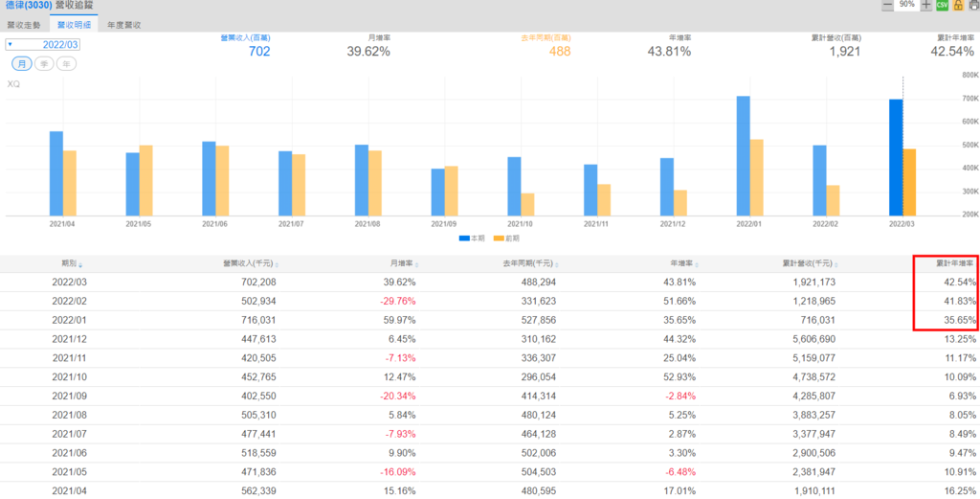The width and height of the screenshot is (980, 499).
Task: Click prior-year value 488,294
Action: (538, 283)
